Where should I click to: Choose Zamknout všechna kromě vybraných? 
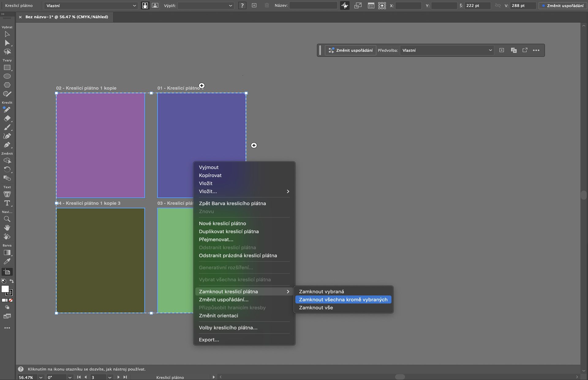point(343,300)
